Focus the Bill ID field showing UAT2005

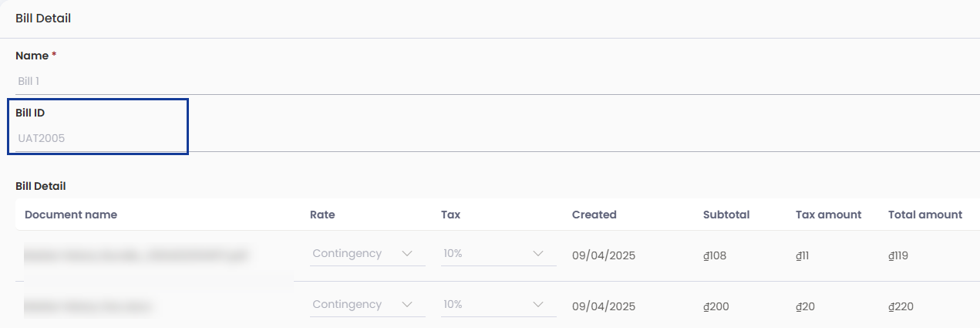click(x=497, y=138)
